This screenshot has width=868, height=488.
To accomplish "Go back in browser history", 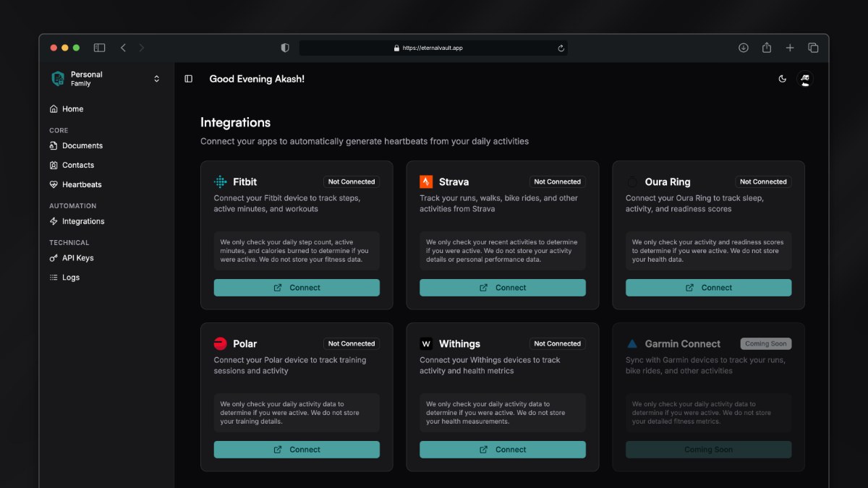I will click(x=123, y=48).
